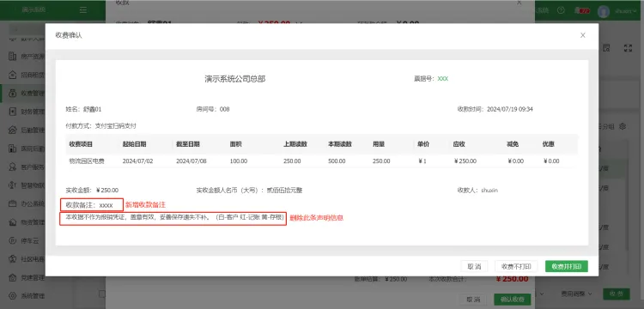Image resolution: width=644 pixels, height=309 pixels.
Task: Click the 房间号：008 field
Action: (x=213, y=109)
